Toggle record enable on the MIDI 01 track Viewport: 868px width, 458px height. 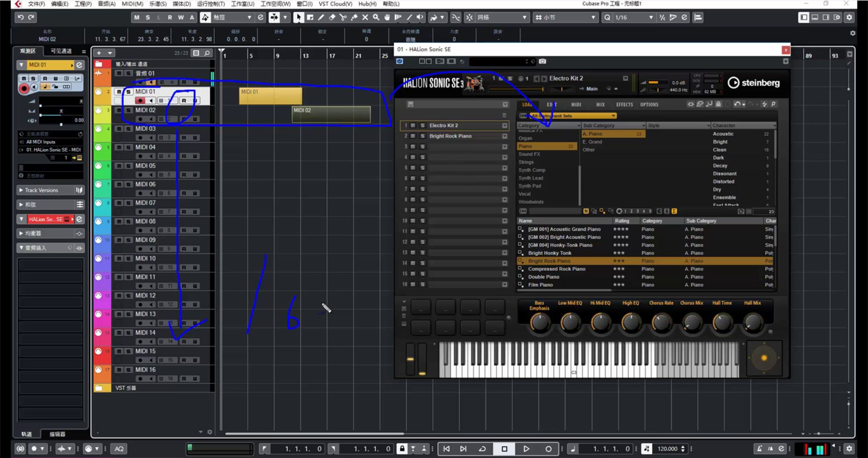141,100
